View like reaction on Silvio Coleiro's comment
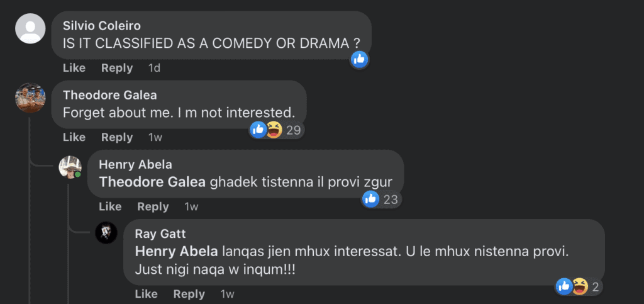644x304 pixels. pos(359,59)
